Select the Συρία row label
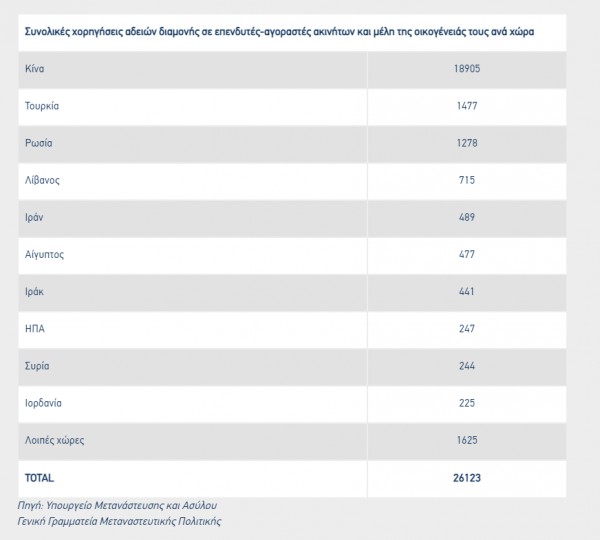Screen dimensions: 600x540 click(x=38, y=365)
